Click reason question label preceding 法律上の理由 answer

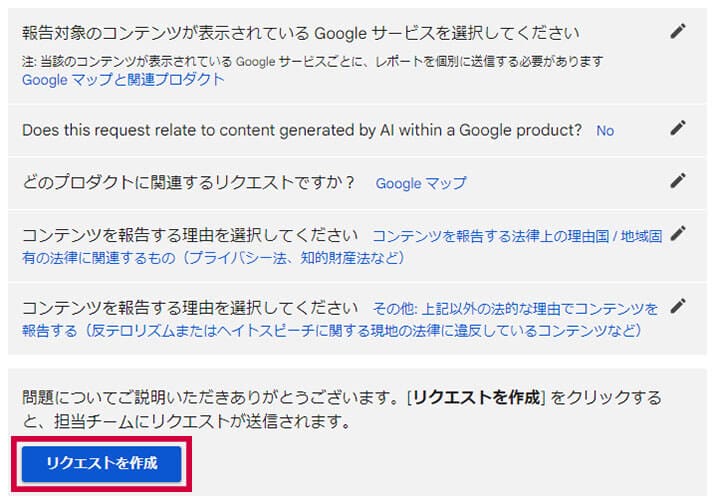point(190,236)
